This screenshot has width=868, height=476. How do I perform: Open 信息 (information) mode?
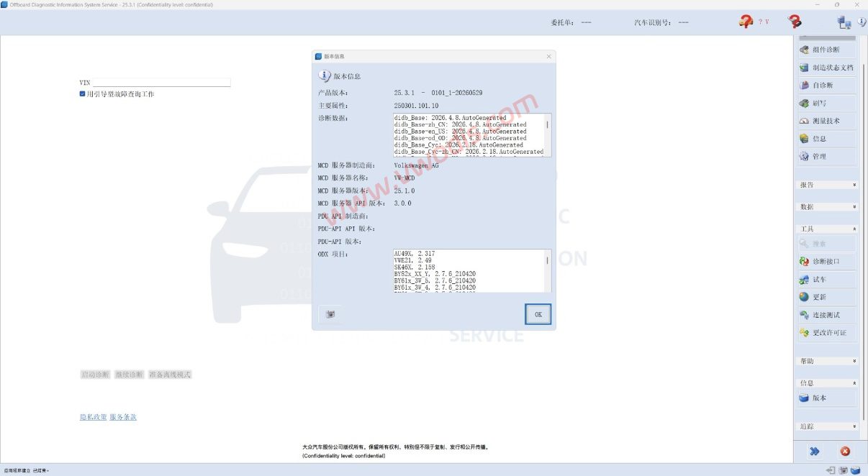827,139
